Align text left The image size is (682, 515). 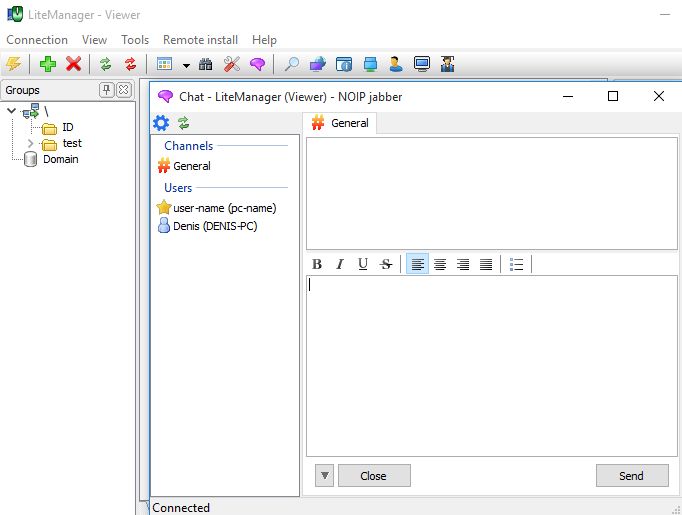(418, 264)
